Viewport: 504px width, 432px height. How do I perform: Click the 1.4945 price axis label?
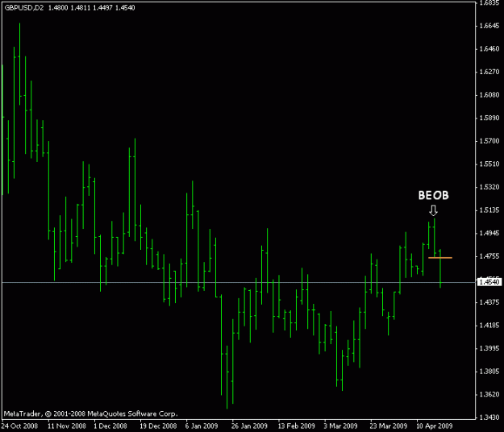click(489, 233)
